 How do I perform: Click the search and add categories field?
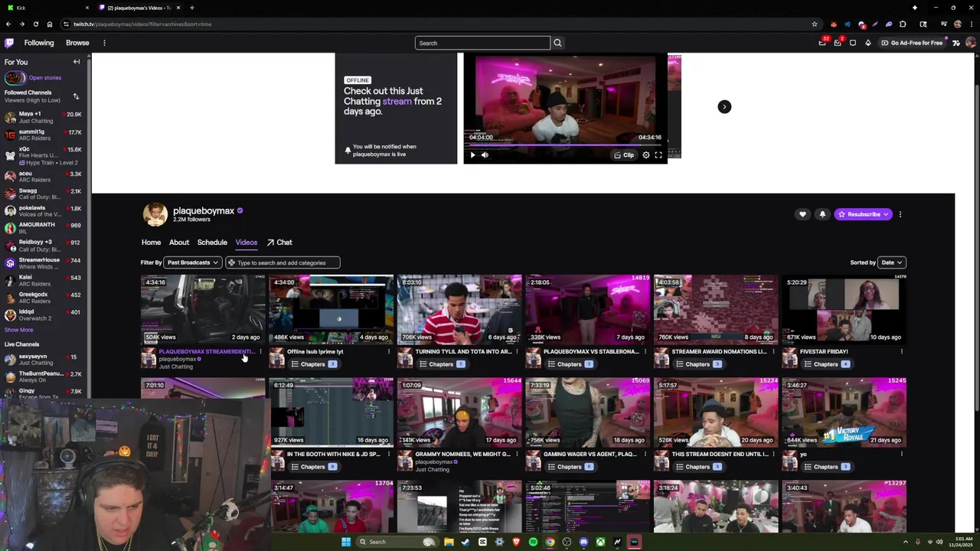click(283, 262)
